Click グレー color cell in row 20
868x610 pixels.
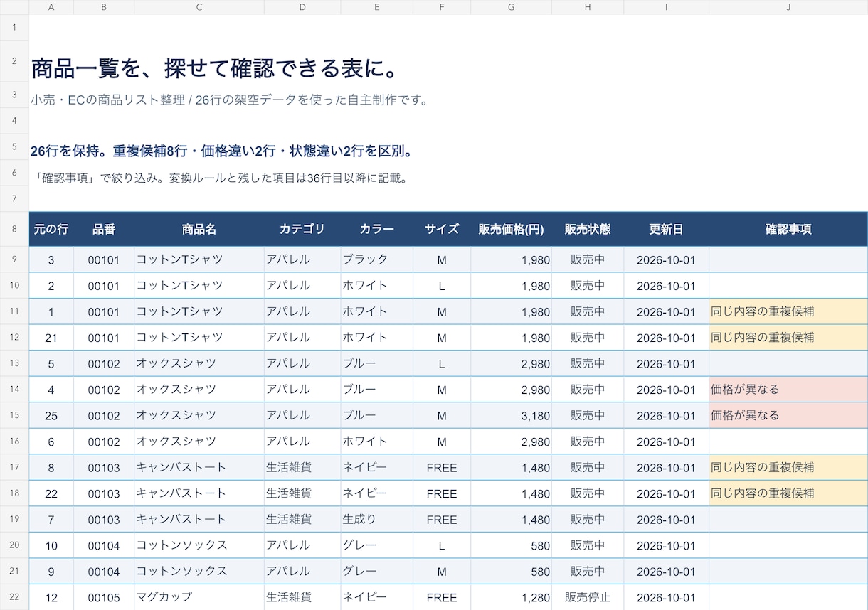point(377,545)
